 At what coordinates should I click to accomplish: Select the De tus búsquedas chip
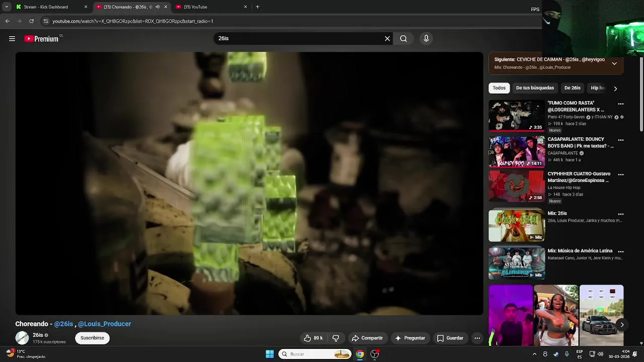click(x=535, y=88)
